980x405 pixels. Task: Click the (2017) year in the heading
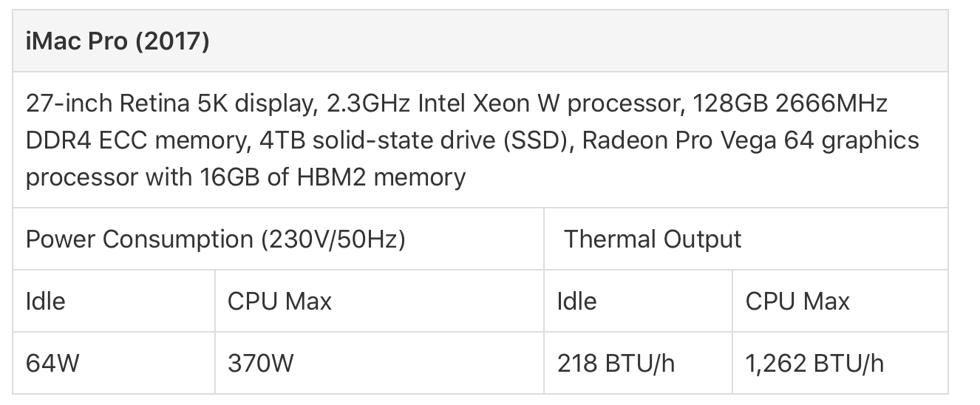point(172,41)
